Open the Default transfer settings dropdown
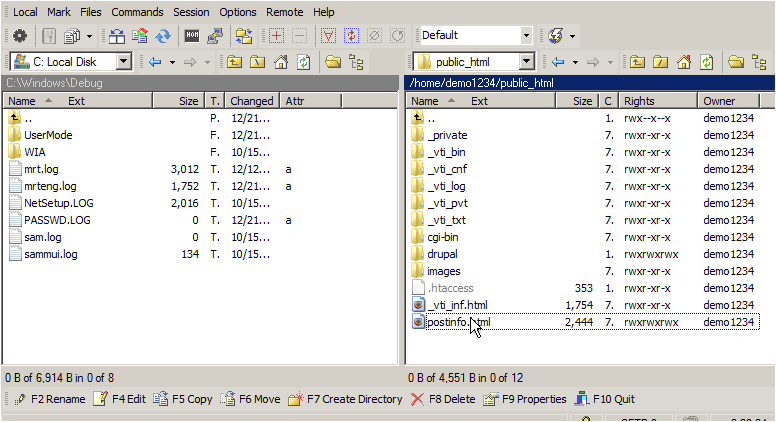This screenshot has width=776, height=422. click(526, 36)
